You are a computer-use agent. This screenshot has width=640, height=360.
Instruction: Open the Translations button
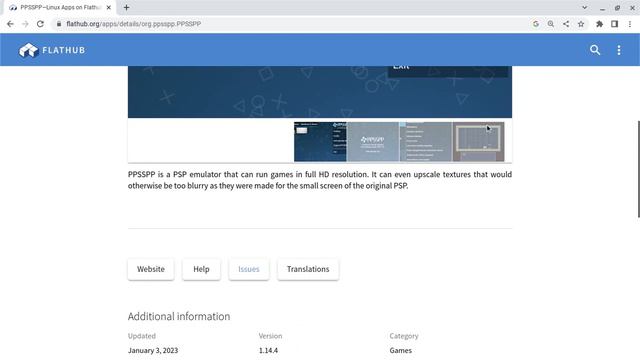308,269
